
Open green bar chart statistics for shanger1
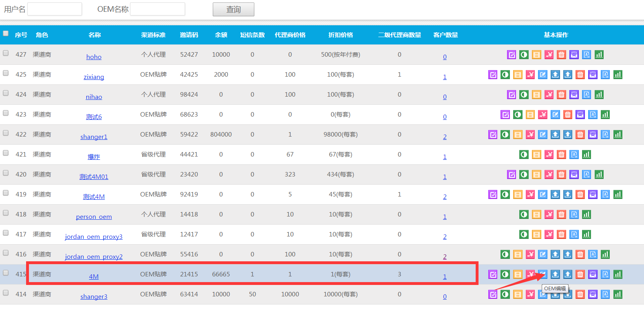[x=618, y=135]
